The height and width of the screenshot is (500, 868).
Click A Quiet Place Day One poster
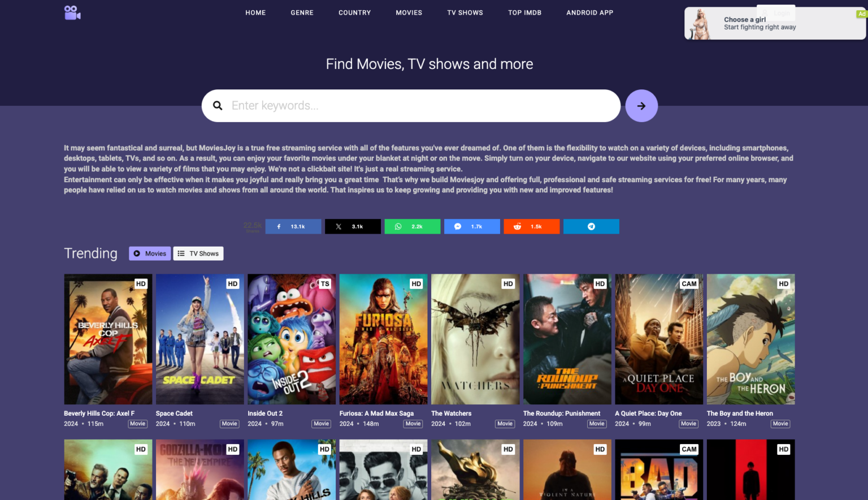659,339
